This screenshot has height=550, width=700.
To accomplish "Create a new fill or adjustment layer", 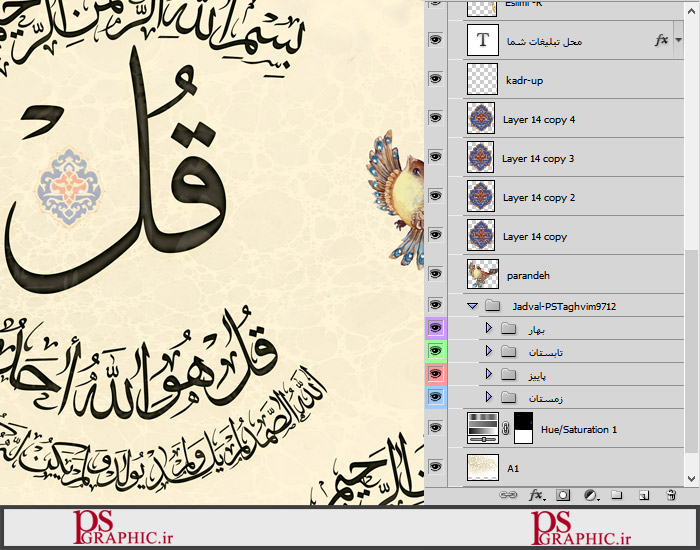I will [591, 495].
